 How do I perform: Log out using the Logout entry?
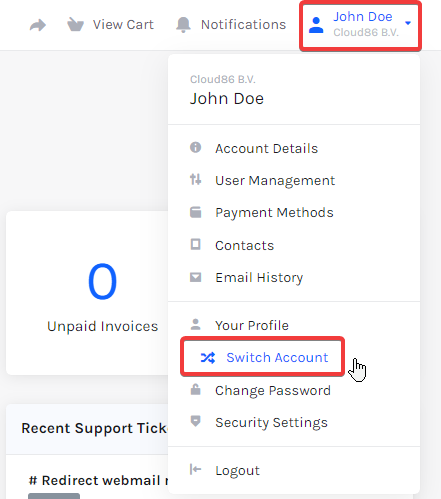coord(237,470)
